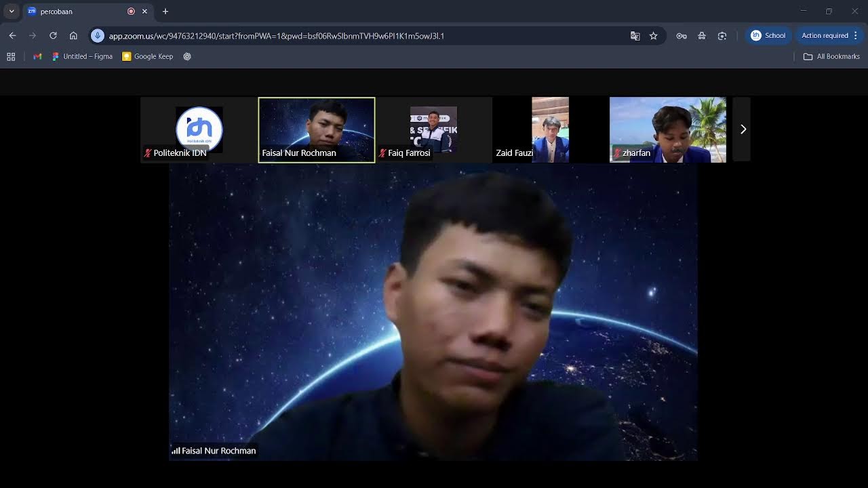Select the Faiq Farrosi participant tile
Screen dimensions: 868x488
[x=433, y=129]
